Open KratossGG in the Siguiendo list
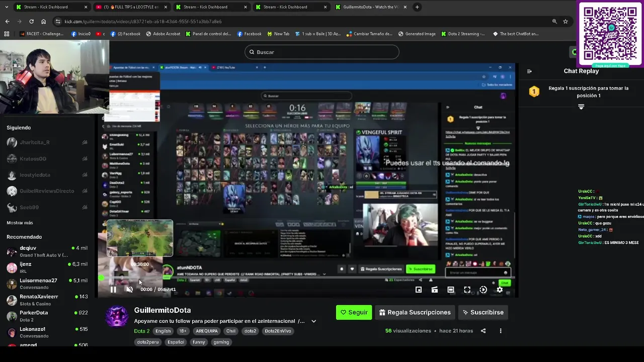The image size is (644, 362). pyautogui.click(x=48, y=159)
